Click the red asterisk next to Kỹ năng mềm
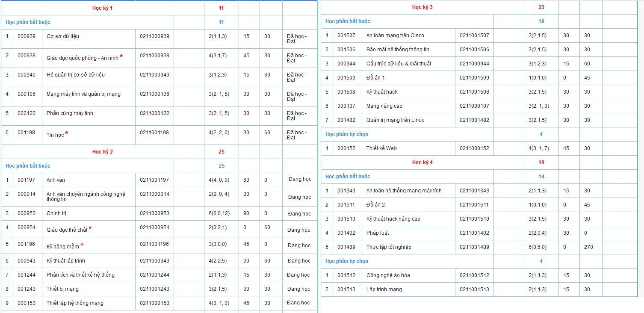The image size is (644, 313). tap(82, 245)
